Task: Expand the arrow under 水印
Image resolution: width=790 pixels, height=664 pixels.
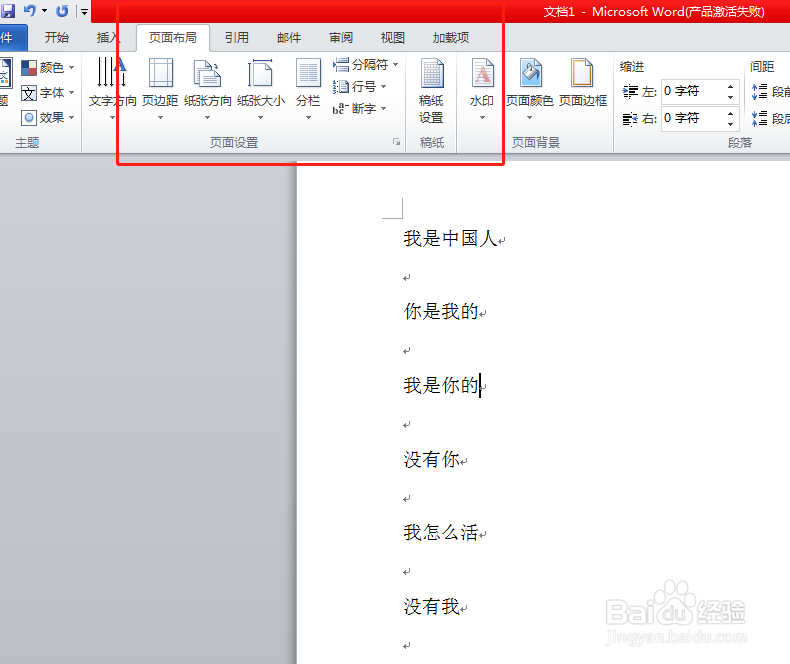Action: coord(482,118)
